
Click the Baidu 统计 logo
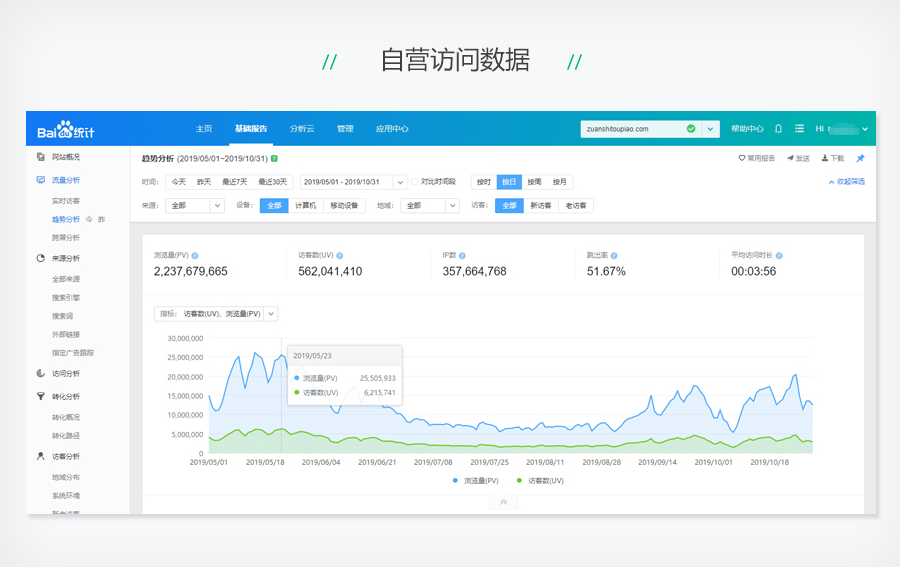tap(65, 130)
